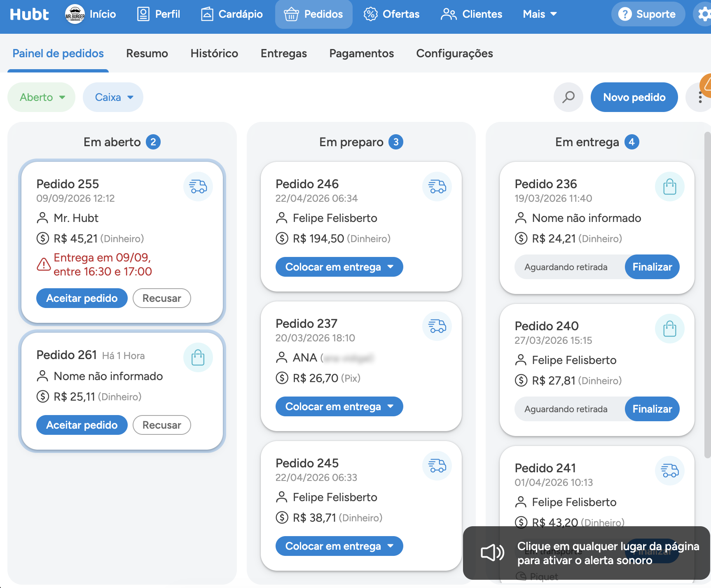Screen dimensions: 711x588
Task: Refuse Pedido 255 with Recusar
Action: click(162, 298)
